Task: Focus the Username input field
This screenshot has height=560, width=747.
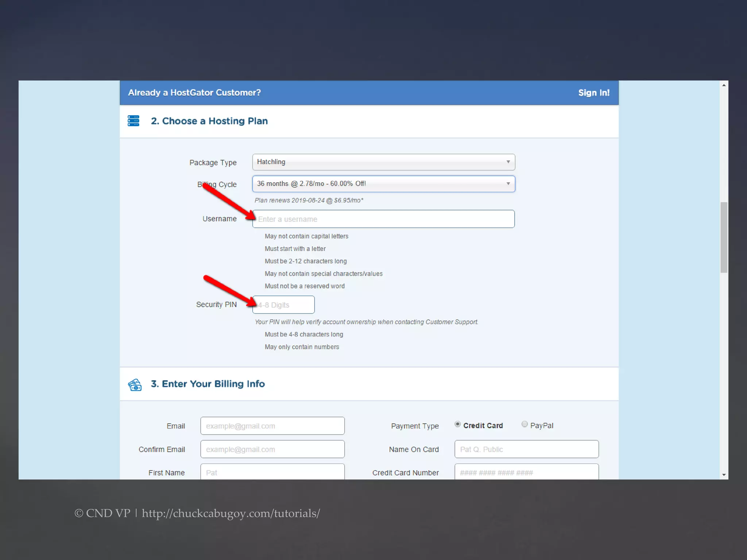Action: tap(383, 219)
